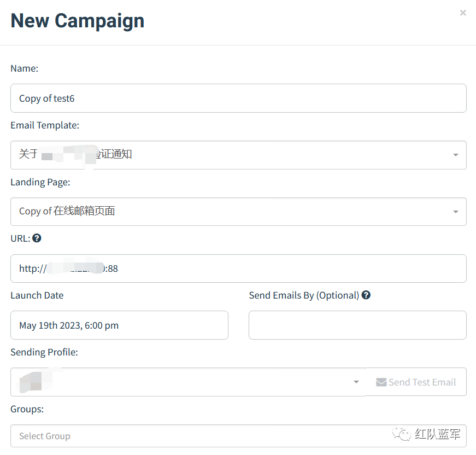Screen dimensions: 476x455
Task: Click the Send Emails By help icon
Action: (366, 295)
